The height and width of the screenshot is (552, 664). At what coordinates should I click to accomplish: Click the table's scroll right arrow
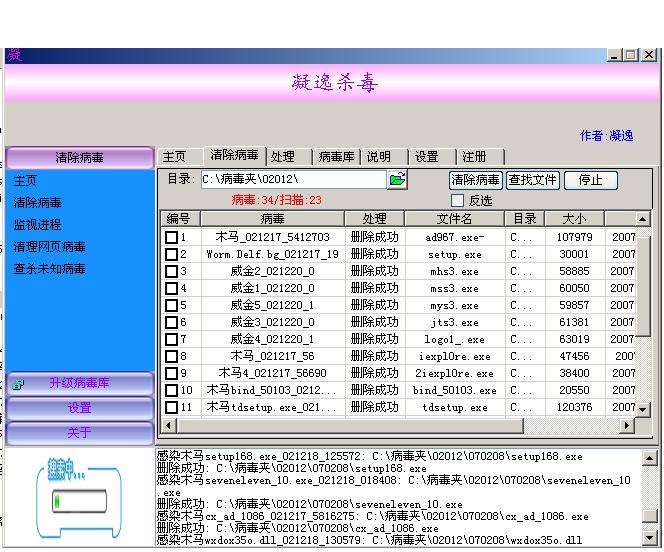pos(627,425)
